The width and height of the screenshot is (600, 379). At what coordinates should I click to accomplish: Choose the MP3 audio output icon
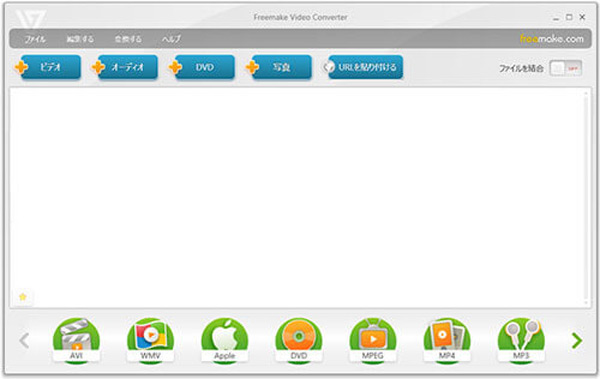tap(521, 340)
